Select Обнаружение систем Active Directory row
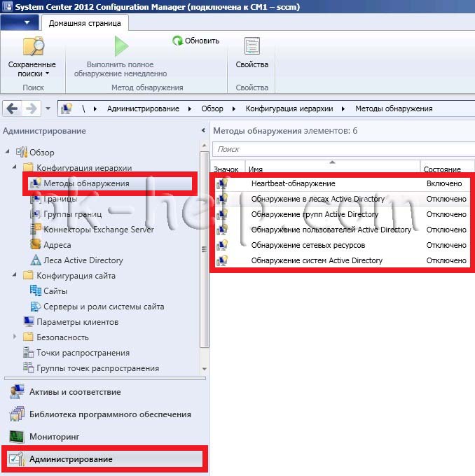This screenshot has height=476, width=475. coord(343,260)
